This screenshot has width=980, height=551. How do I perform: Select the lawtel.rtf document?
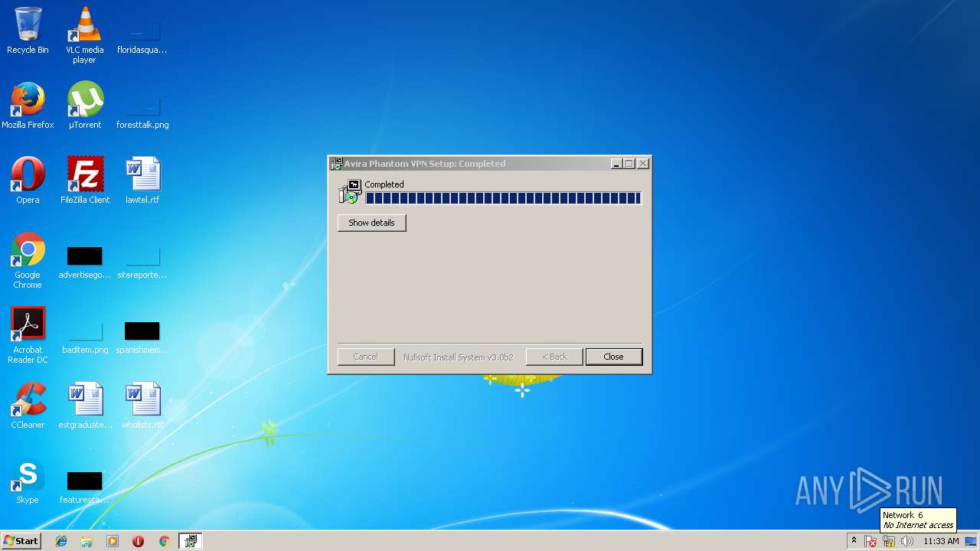(x=142, y=181)
